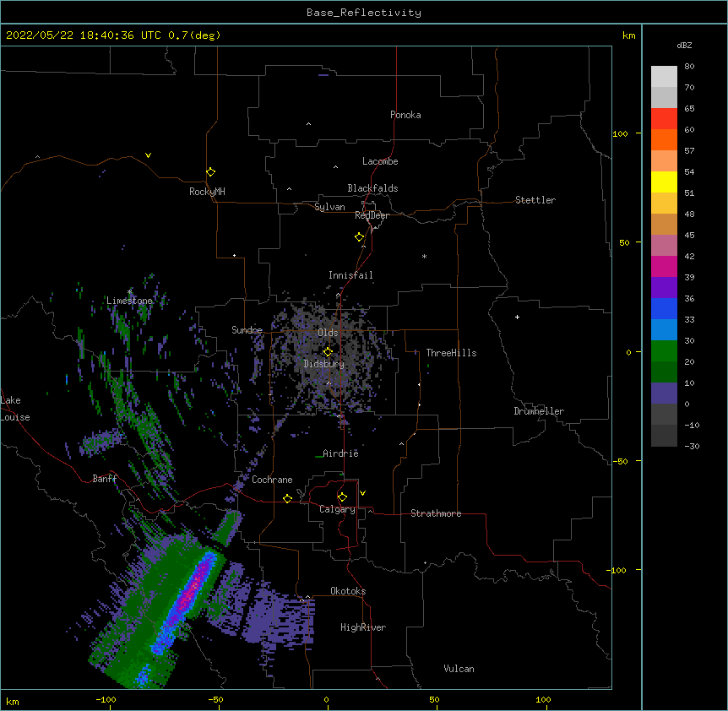Click the 100 tick on the right vertical axis
728x711 pixels.
click(620, 133)
